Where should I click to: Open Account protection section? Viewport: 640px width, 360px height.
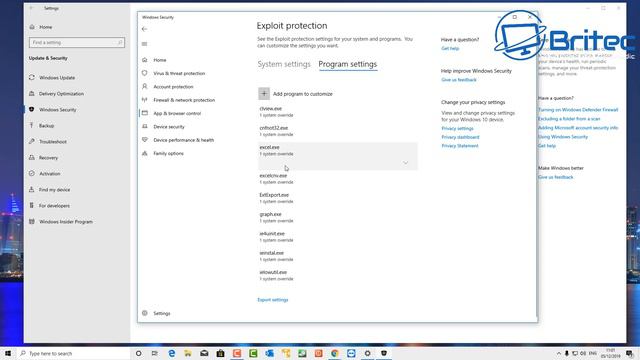point(173,87)
